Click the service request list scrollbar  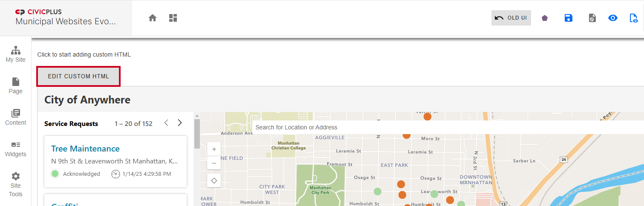tap(197, 133)
